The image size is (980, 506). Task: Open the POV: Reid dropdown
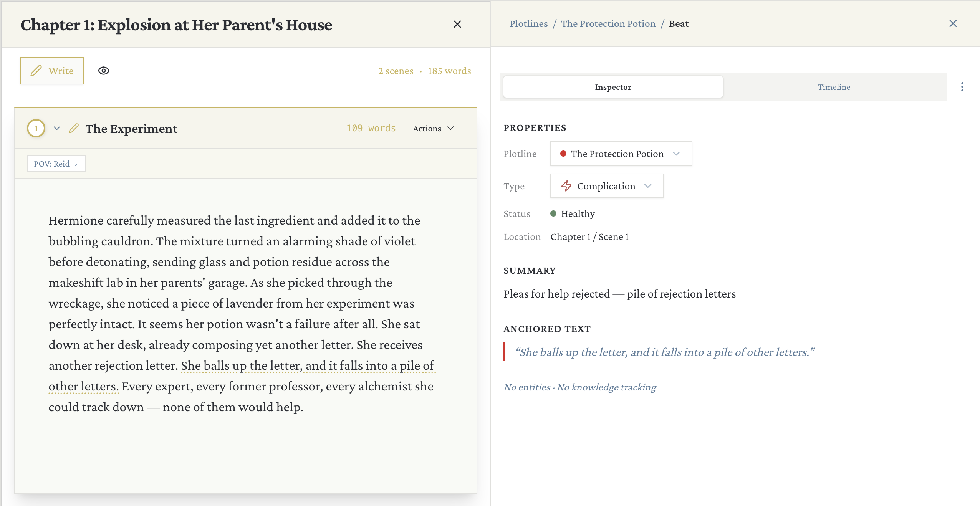56,164
